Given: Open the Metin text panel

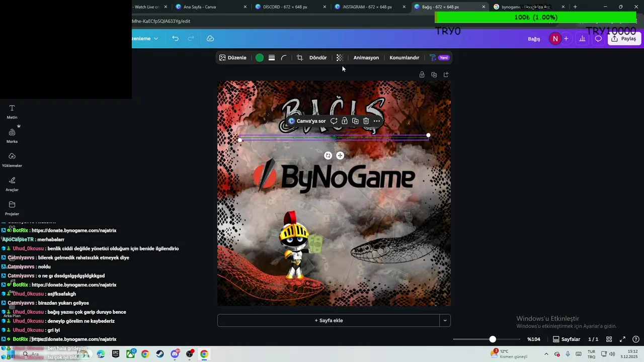Looking at the screenshot, I should (12, 112).
